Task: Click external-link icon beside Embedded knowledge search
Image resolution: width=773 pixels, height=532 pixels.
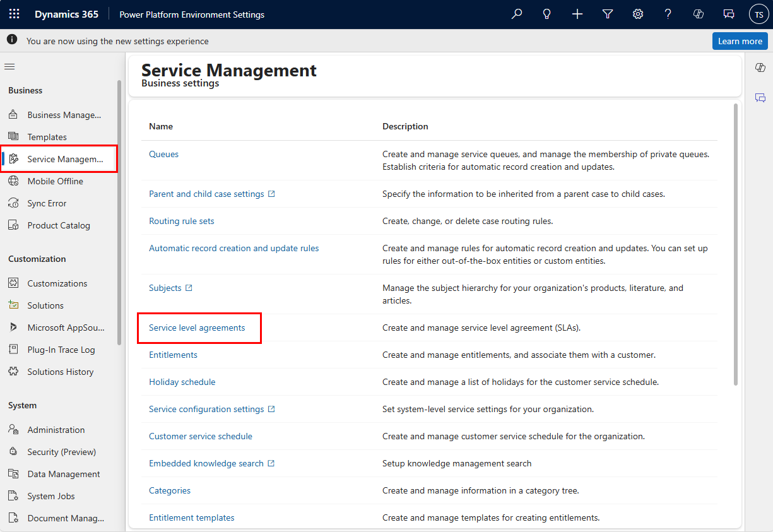Action: coord(271,463)
